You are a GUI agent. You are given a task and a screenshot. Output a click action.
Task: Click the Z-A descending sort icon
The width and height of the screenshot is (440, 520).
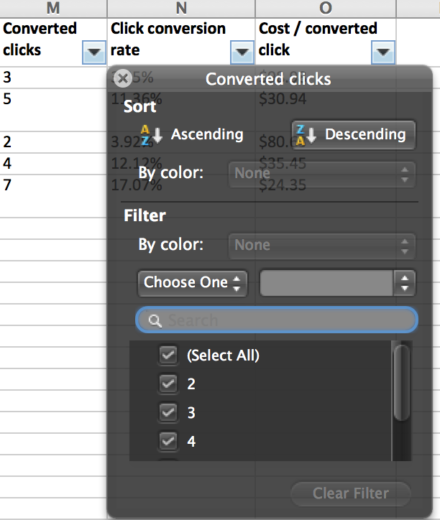click(x=306, y=135)
